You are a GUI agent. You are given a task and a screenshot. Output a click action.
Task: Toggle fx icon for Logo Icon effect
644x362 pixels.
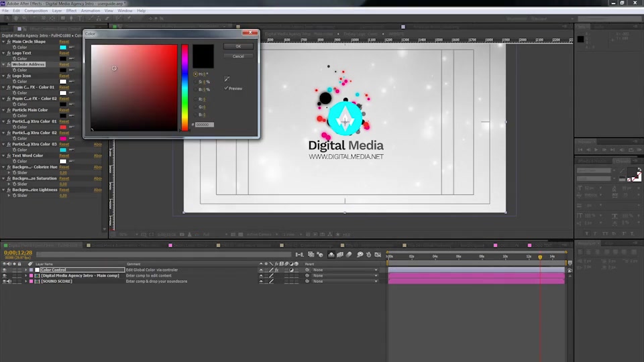click(x=9, y=76)
